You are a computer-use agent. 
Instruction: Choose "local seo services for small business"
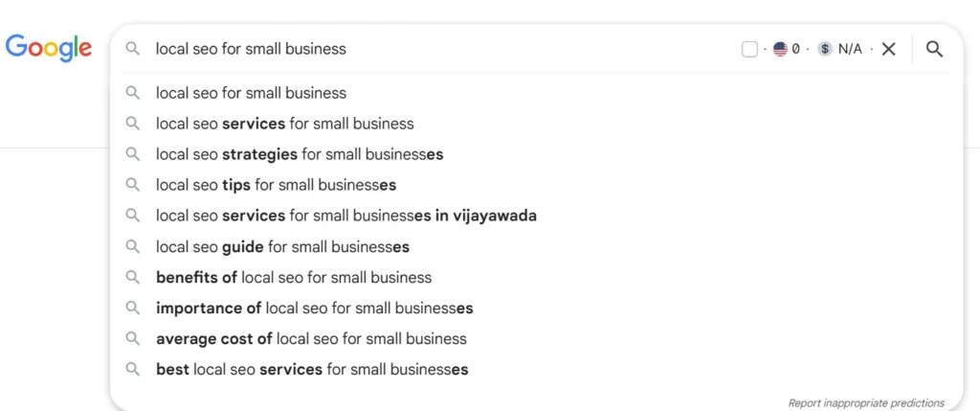click(x=284, y=124)
